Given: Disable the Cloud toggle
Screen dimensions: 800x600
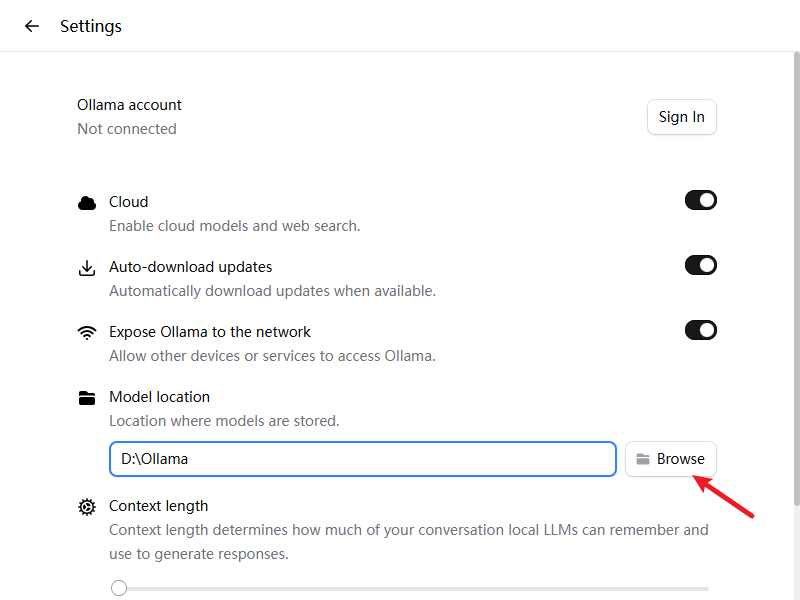Looking at the screenshot, I should pos(701,201).
